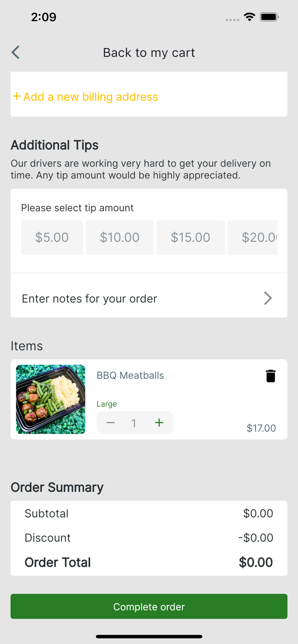Tap the quantity value in the stepper
Image resolution: width=298 pixels, height=644 pixels.
tap(134, 422)
